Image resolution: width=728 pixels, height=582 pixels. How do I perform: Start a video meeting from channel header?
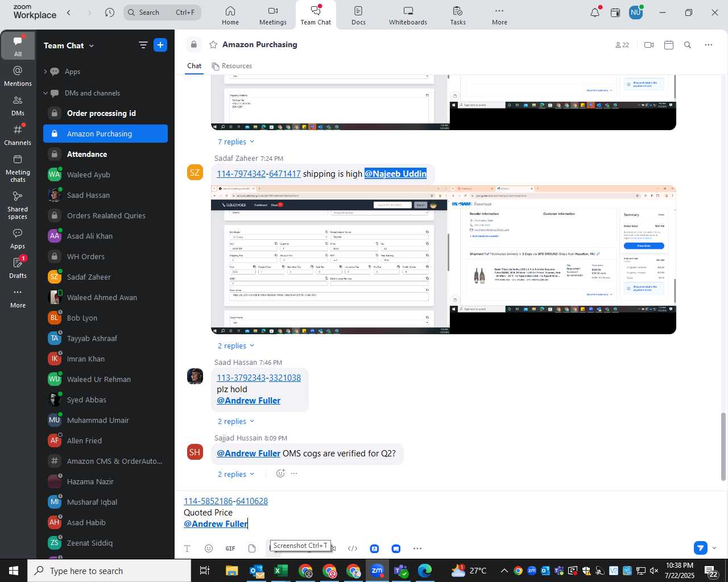649,45
